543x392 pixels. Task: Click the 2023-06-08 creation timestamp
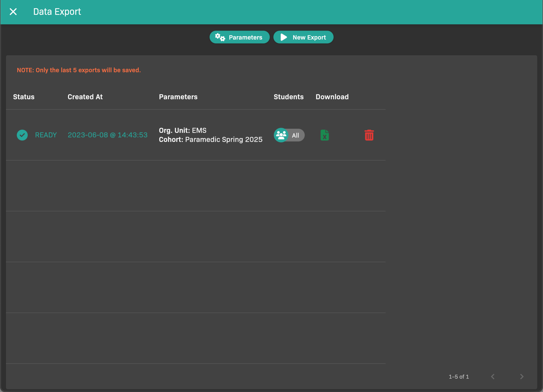pyautogui.click(x=108, y=135)
